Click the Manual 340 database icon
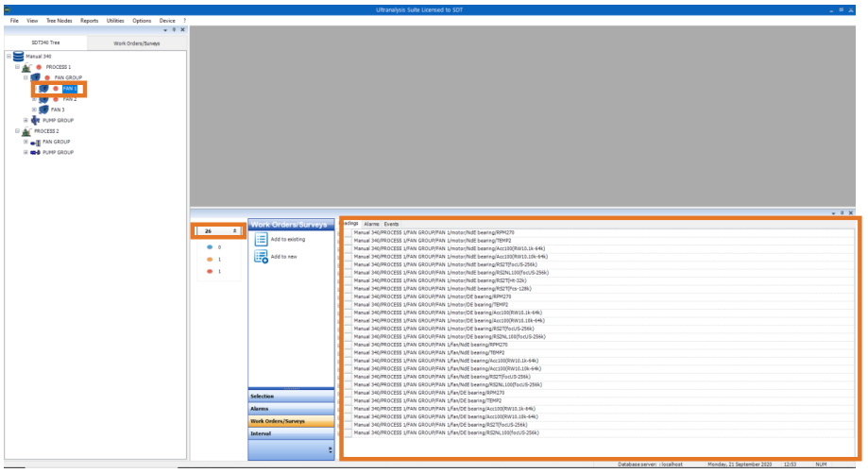Screen dimensions: 868x473 [x=17, y=57]
